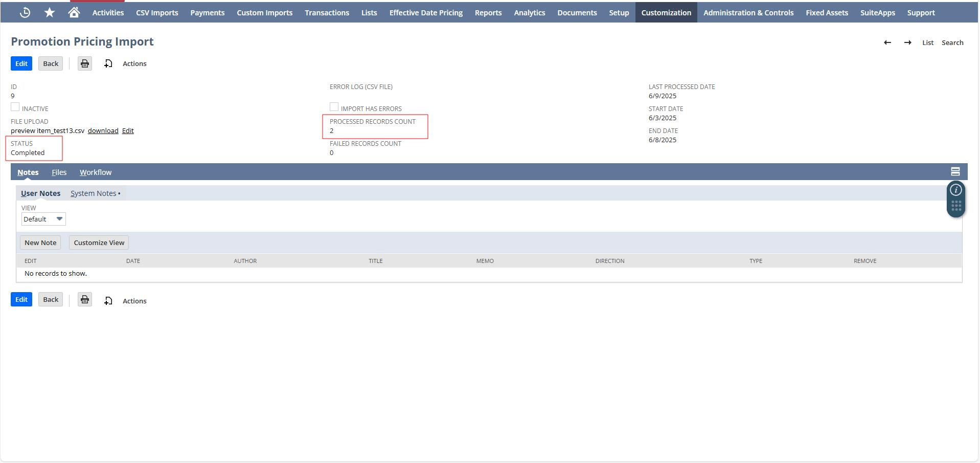Open the Fixed Assets menu
Image resolution: width=980 pixels, height=463 pixels.
[x=827, y=12]
